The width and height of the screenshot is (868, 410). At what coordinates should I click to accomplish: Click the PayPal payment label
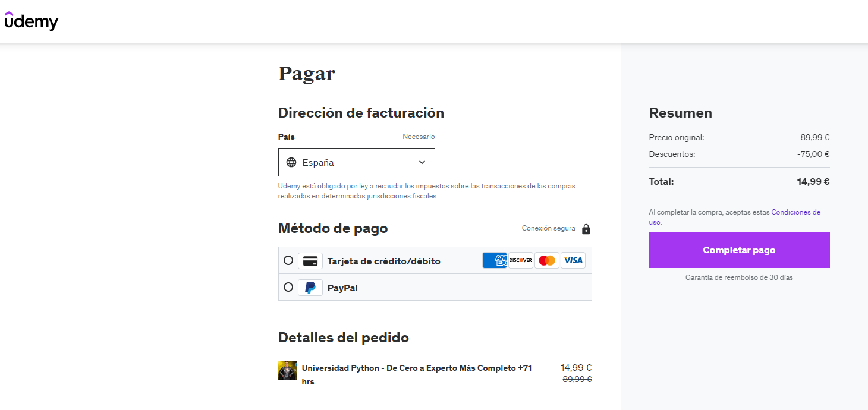342,288
